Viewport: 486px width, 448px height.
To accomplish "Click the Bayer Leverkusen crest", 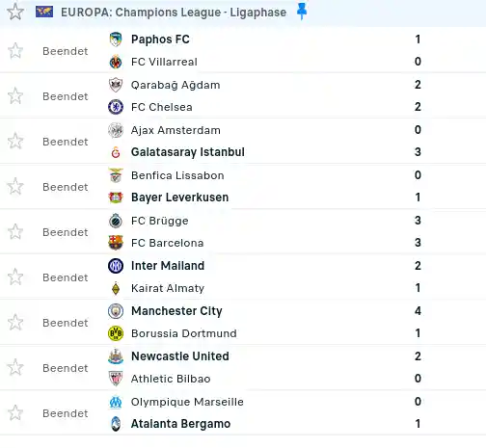I will [116, 198].
